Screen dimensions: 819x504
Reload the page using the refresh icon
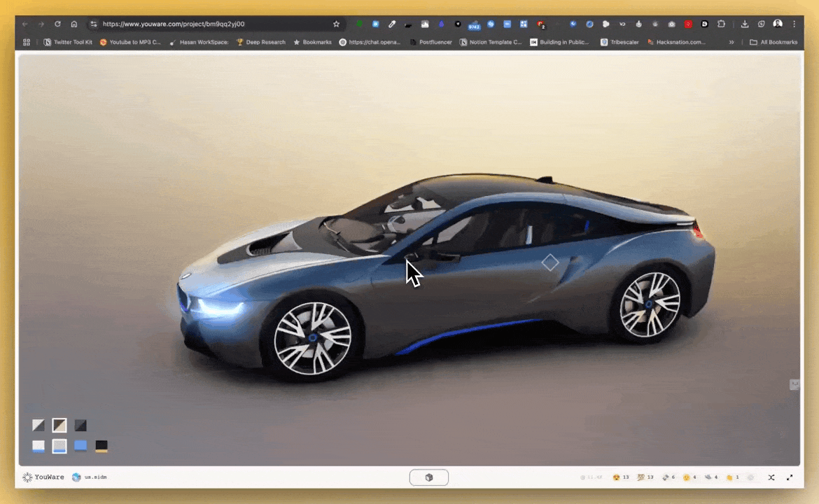[x=57, y=24]
